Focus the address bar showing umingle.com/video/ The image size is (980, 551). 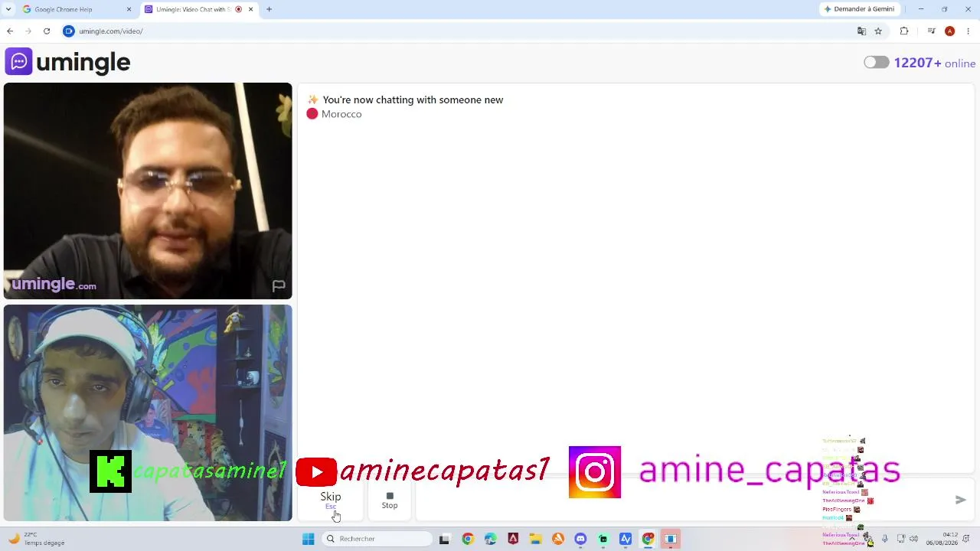click(459, 31)
